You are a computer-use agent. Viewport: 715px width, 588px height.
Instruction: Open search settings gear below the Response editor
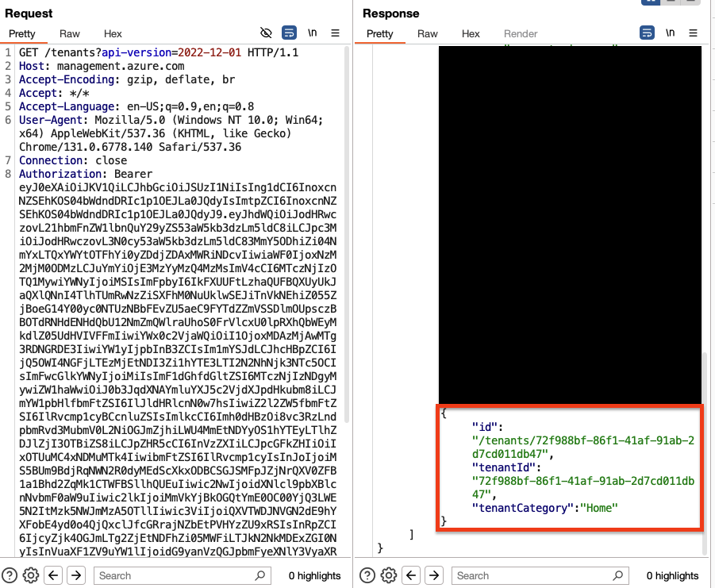coord(388,575)
